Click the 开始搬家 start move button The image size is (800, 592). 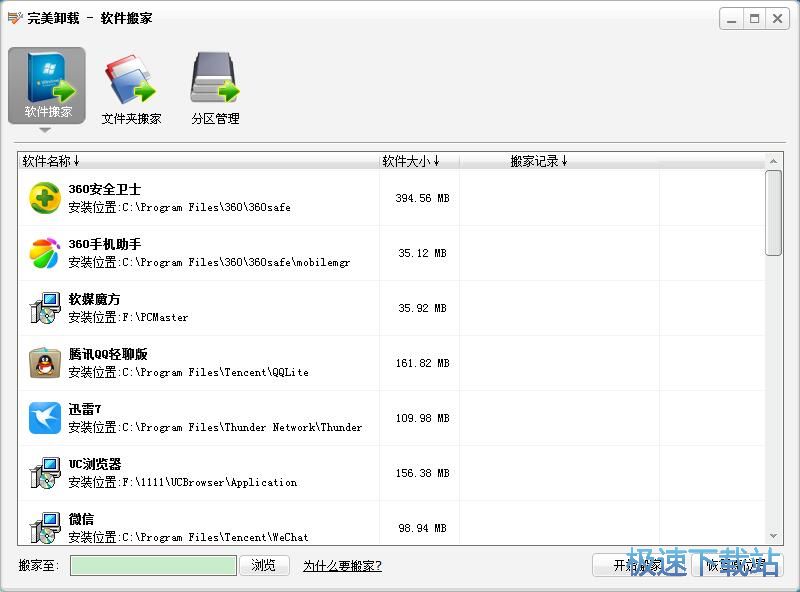coord(641,565)
